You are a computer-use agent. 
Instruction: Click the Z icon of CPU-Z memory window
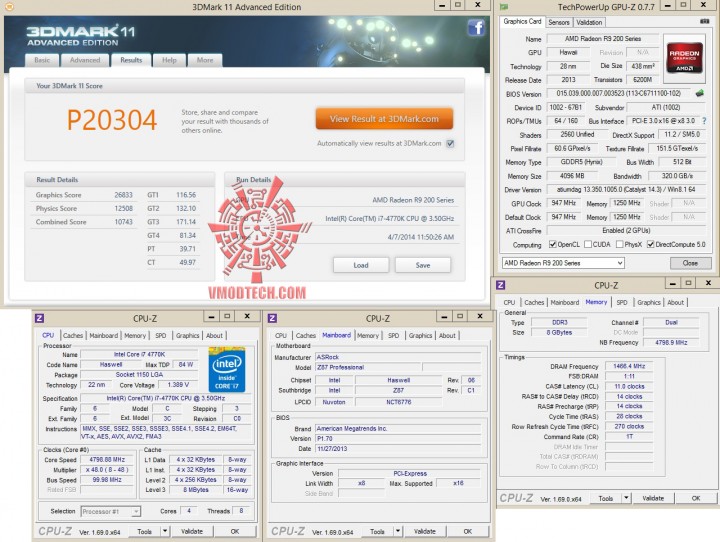501,285
